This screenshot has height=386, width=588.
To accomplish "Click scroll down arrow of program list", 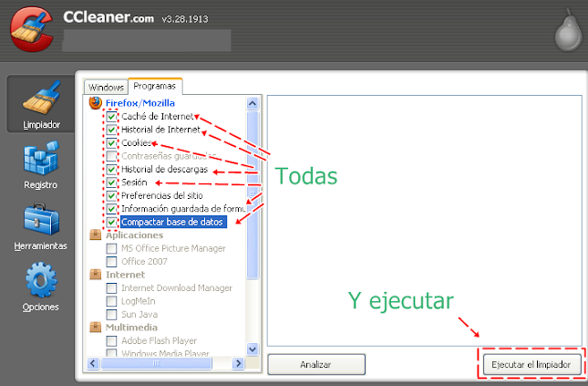I will pyautogui.click(x=253, y=349).
